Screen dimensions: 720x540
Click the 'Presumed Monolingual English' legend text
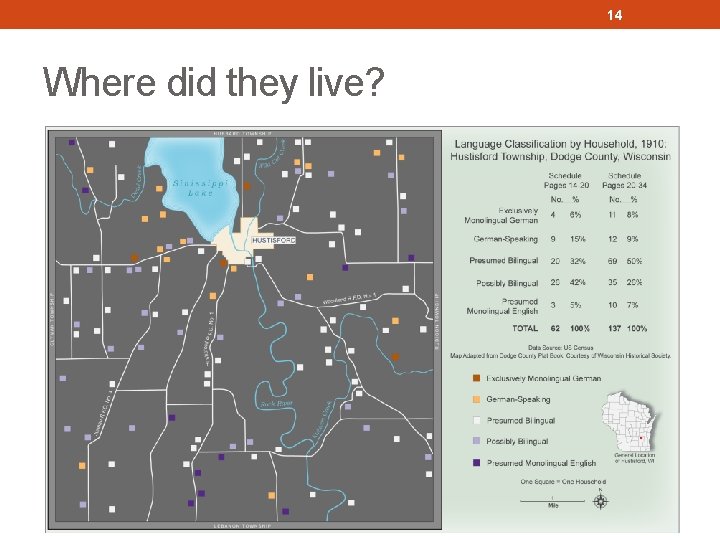(541, 463)
